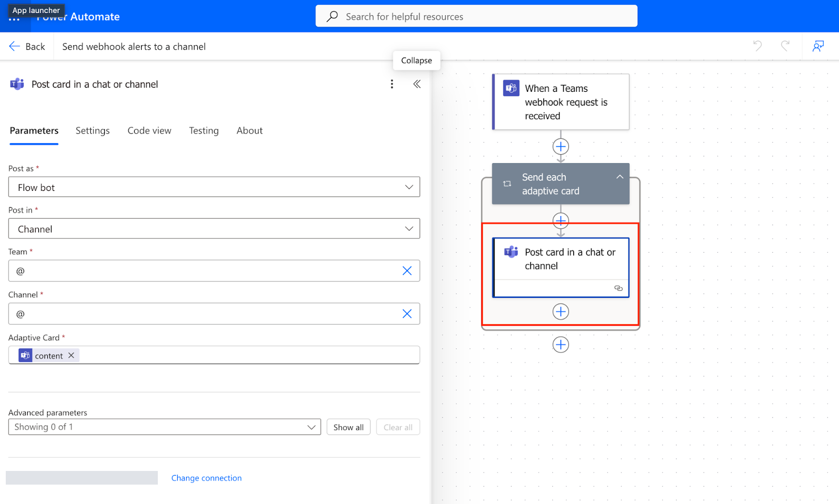Click in the Channel input field
Viewport: 839px width, 504px height.
click(214, 314)
